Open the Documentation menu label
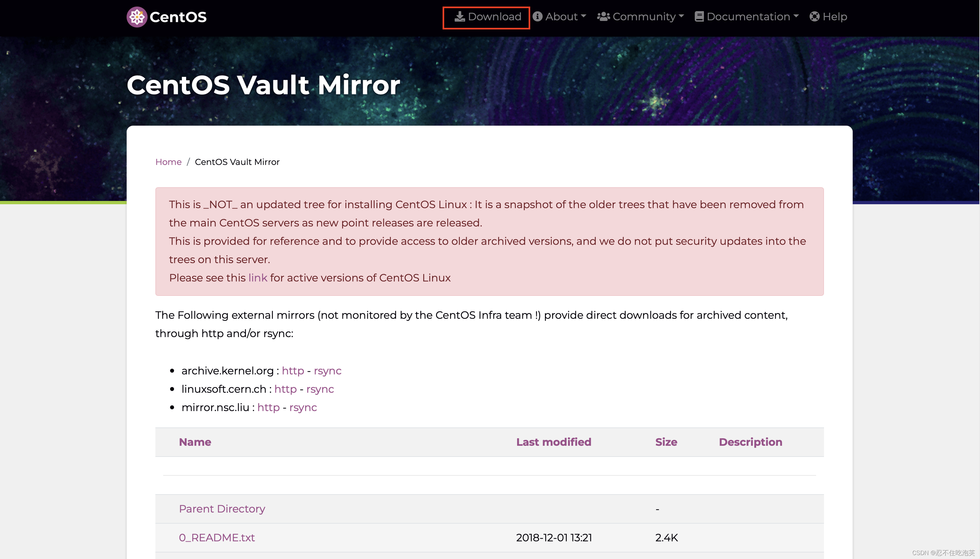This screenshot has width=980, height=559. [x=748, y=17]
